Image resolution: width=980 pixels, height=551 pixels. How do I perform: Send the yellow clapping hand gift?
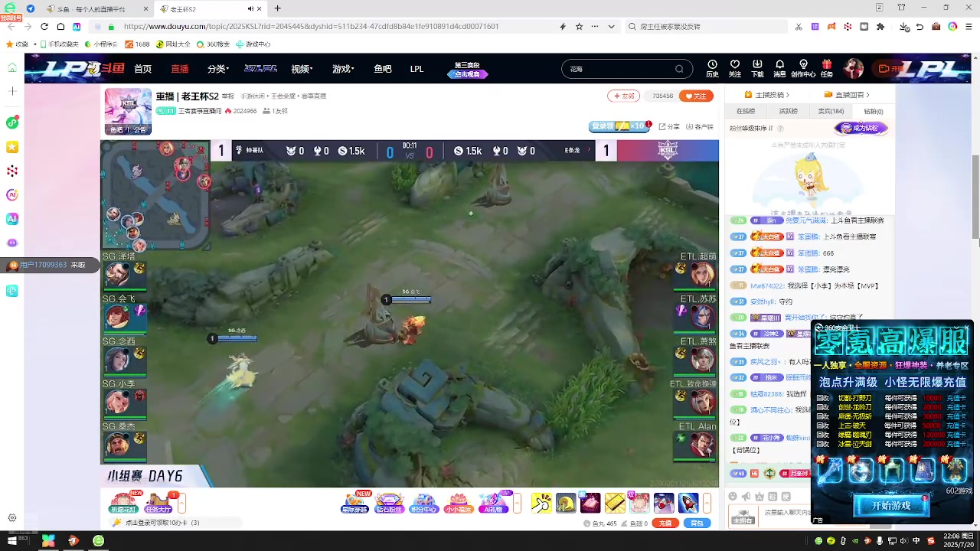tap(541, 503)
